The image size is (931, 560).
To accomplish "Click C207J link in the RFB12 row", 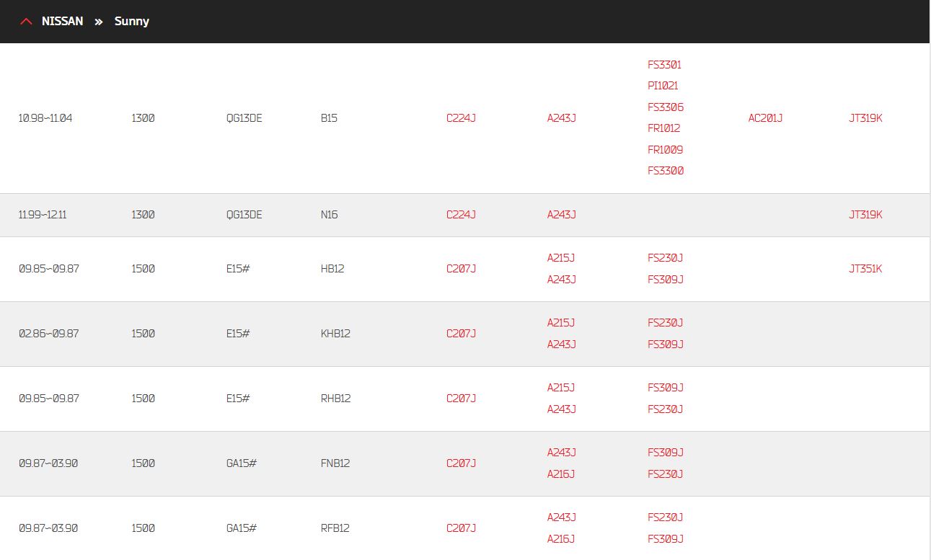I will [x=461, y=528].
